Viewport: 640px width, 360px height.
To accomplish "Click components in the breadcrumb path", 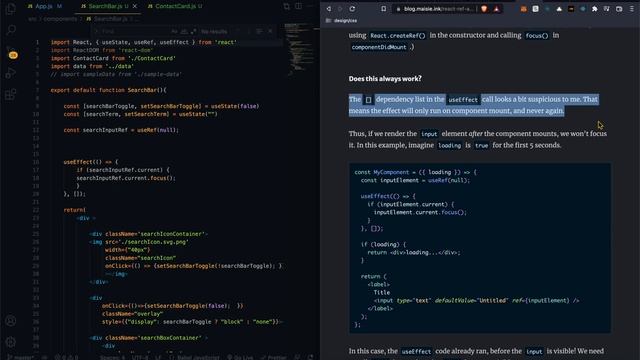I will click(60, 19).
